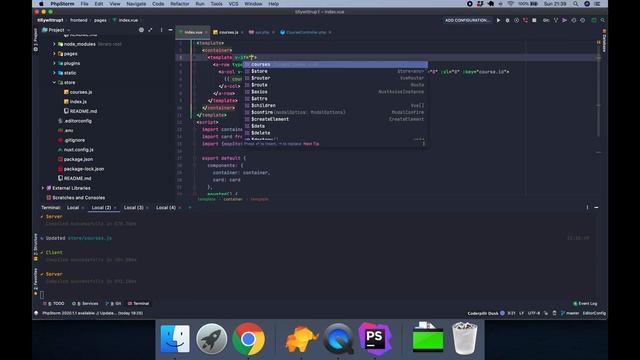The image size is (640, 360).
Task: Switch to the index.vue editor tab
Action: click(x=193, y=32)
